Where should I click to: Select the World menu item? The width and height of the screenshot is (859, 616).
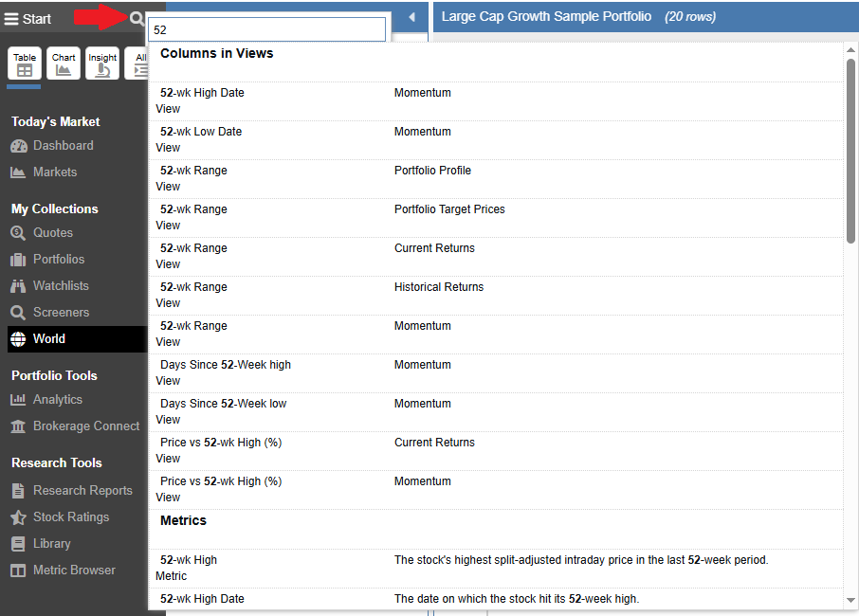[x=49, y=339]
